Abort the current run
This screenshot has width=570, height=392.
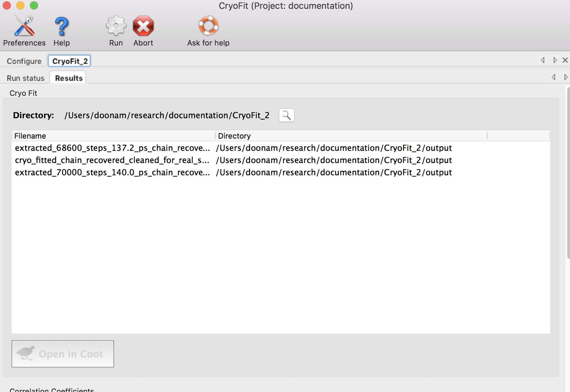click(143, 26)
